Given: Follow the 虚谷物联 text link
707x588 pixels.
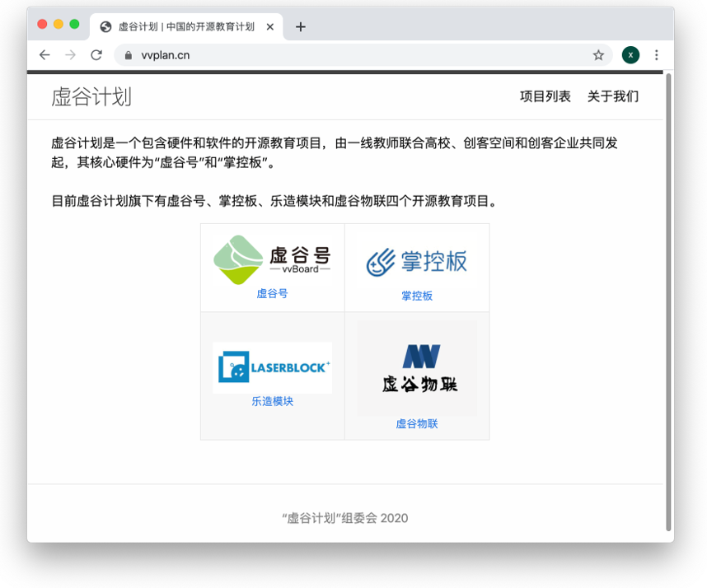Looking at the screenshot, I should pos(417,424).
